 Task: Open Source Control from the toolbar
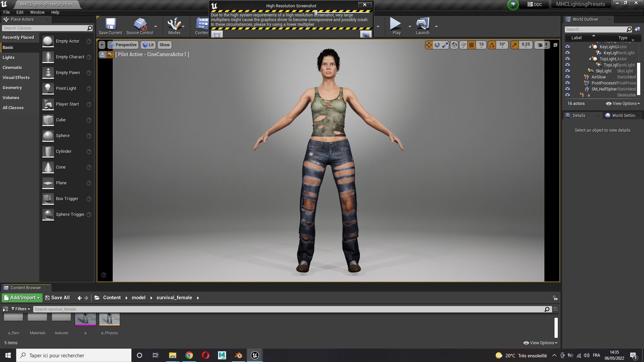tap(140, 27)
